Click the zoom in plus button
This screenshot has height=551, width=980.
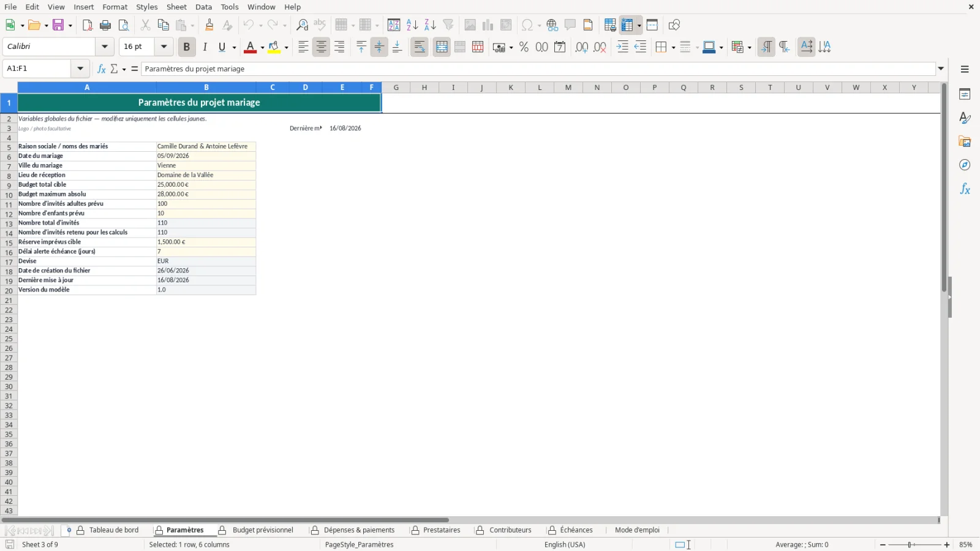(x=947, y=545)
